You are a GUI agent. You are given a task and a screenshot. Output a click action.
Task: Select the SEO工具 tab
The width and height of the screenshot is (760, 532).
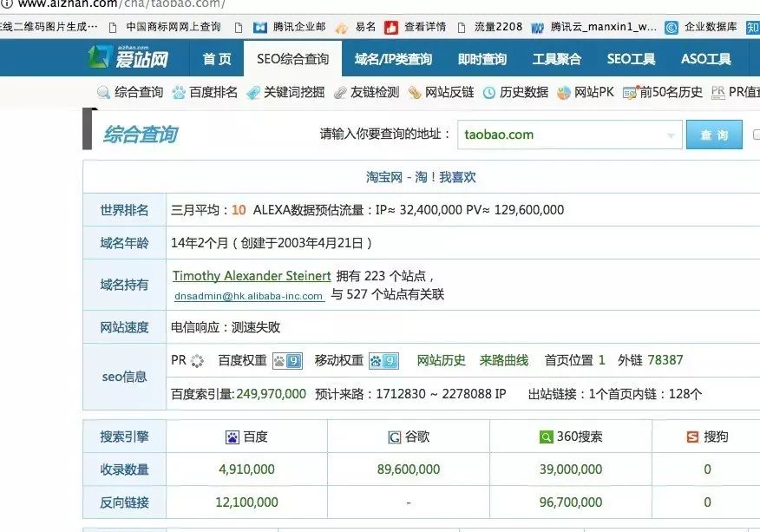click(631, 59)
